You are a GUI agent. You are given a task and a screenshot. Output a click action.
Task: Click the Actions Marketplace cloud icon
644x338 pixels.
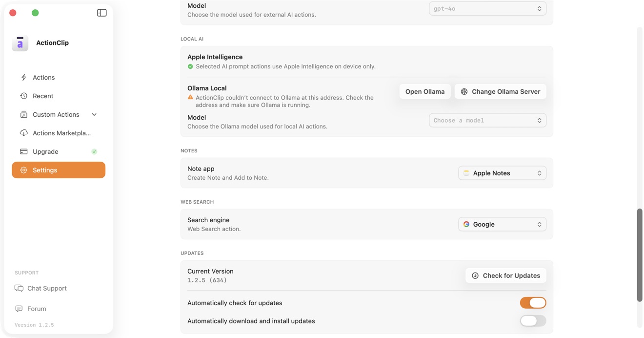23,133
